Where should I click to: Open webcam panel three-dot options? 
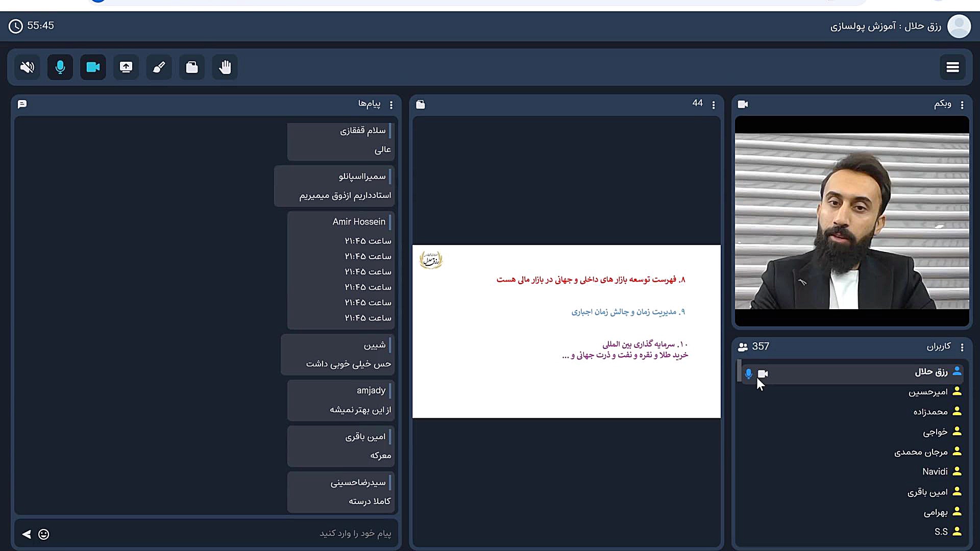pyautogui.click(x=962, y=105)
